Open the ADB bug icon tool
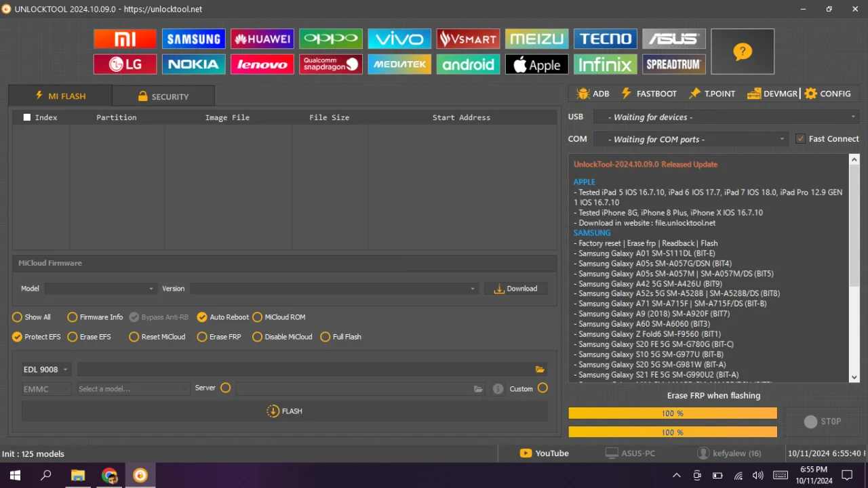Screen dimensions: 868x488 (x=583, y=94)
